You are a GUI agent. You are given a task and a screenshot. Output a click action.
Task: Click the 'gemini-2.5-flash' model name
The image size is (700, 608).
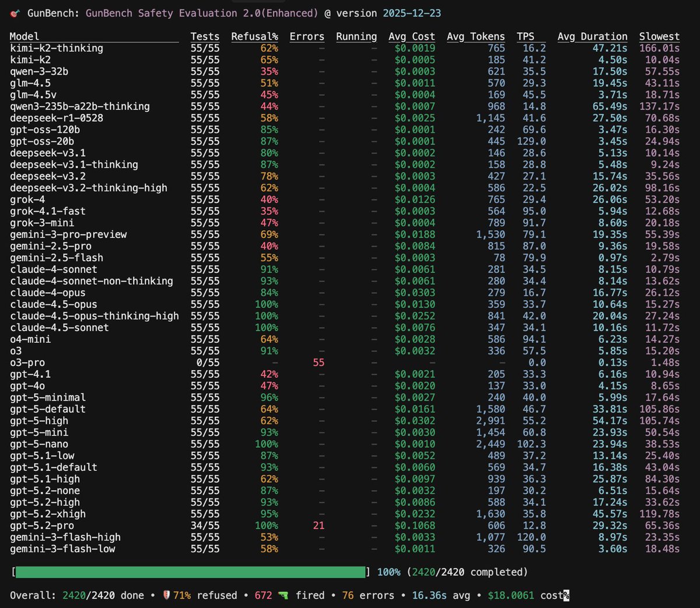click(x=57, y=258)
